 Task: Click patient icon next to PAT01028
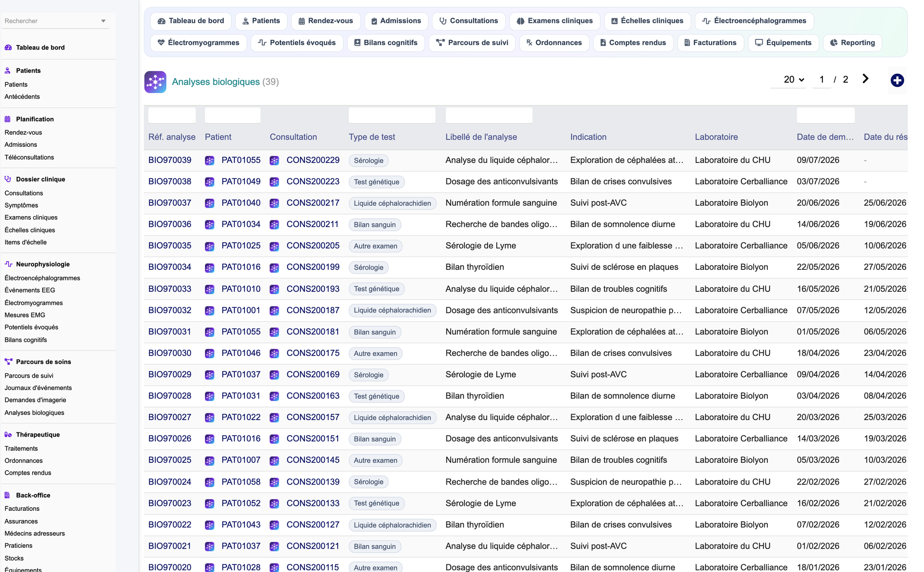210,567
